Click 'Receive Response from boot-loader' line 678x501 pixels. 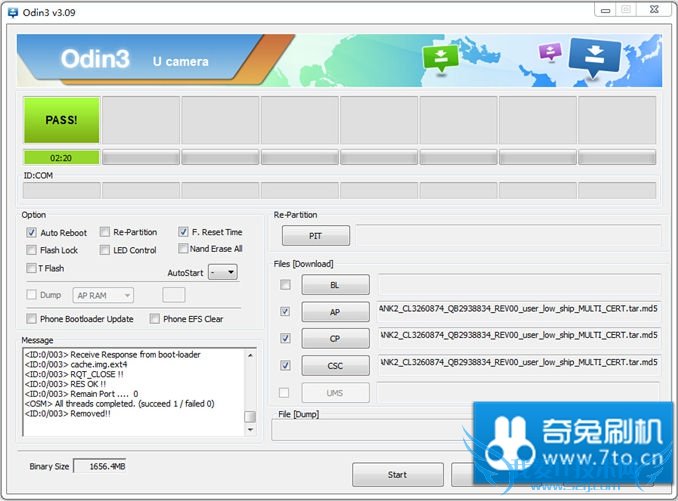(113, 355)
